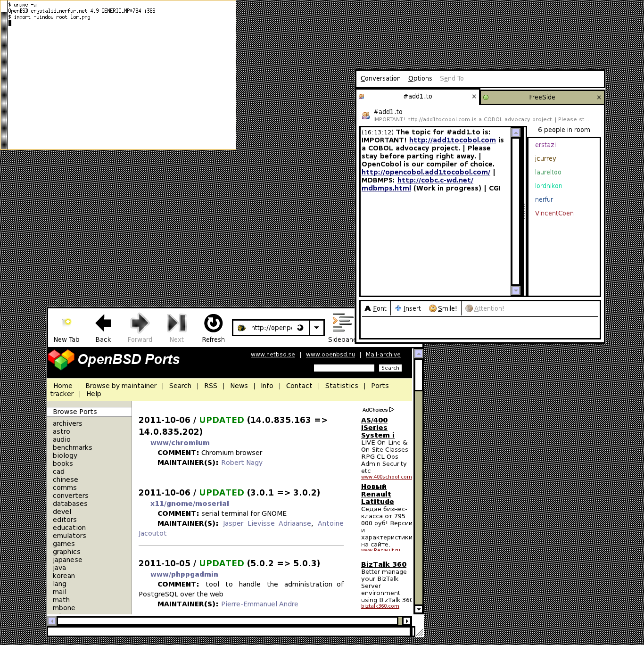Open the Smile! emoticon picker

pos(443,308)
